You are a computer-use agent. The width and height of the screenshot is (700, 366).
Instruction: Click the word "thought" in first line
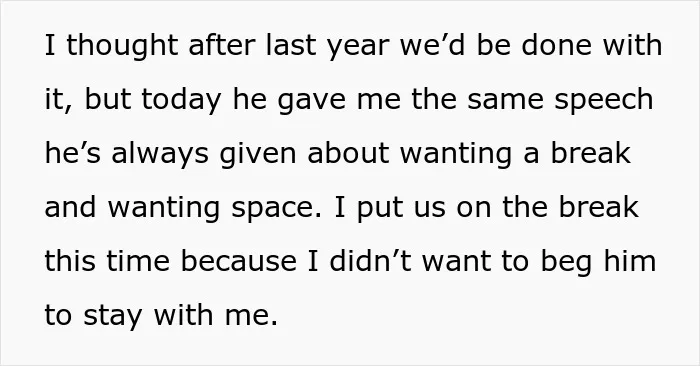click(122, 47)
